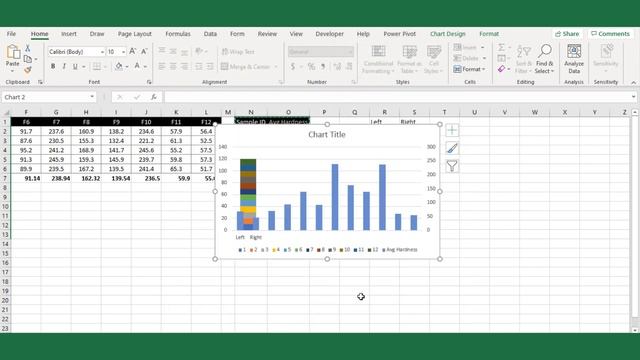Click the formula bar input field
640x360 pixels.
point(397,97)
